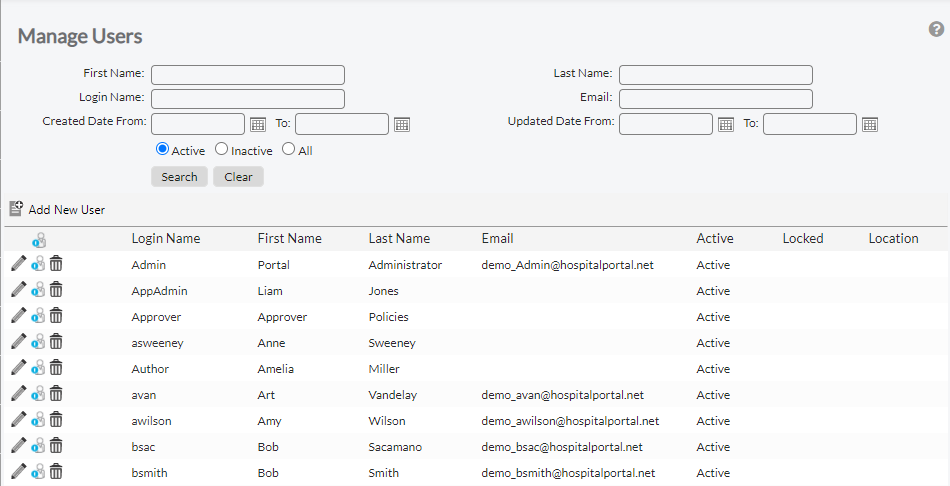Select the Inactive radio button

(x=222, y=149)
